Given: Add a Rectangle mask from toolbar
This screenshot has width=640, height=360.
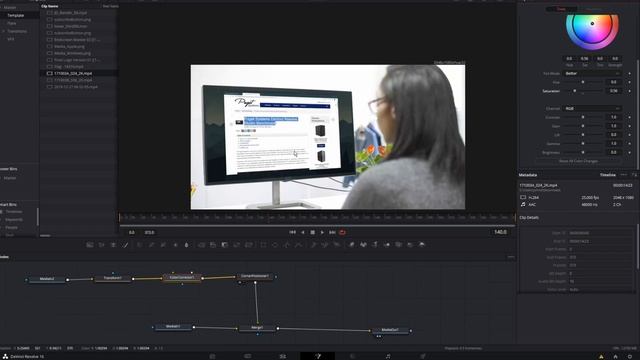Looking at the screenshot, I should (263, 245).
